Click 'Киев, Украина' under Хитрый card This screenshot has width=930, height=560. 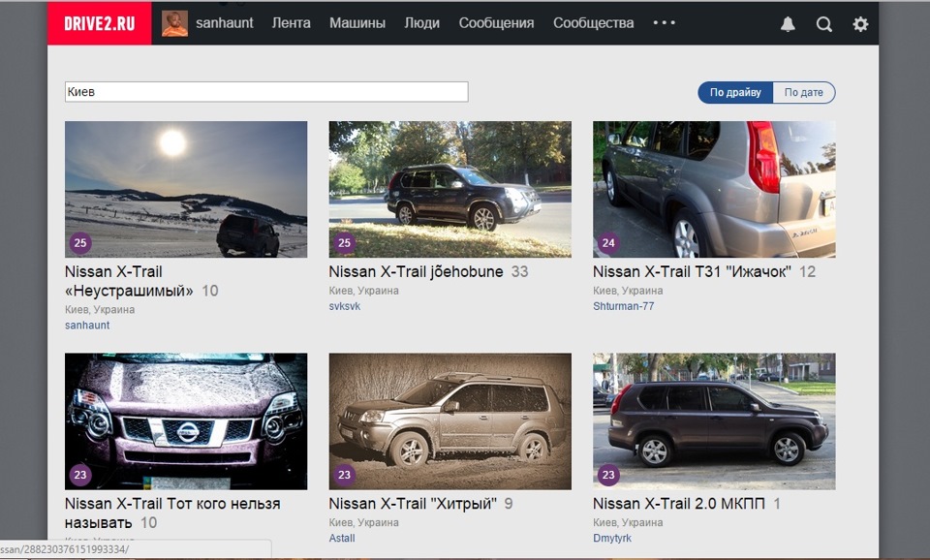pyautogui.click(x=363, y=522)
